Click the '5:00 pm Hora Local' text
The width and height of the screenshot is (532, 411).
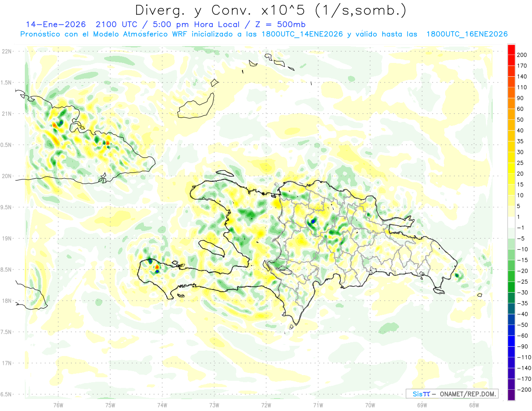pos(196,24)
